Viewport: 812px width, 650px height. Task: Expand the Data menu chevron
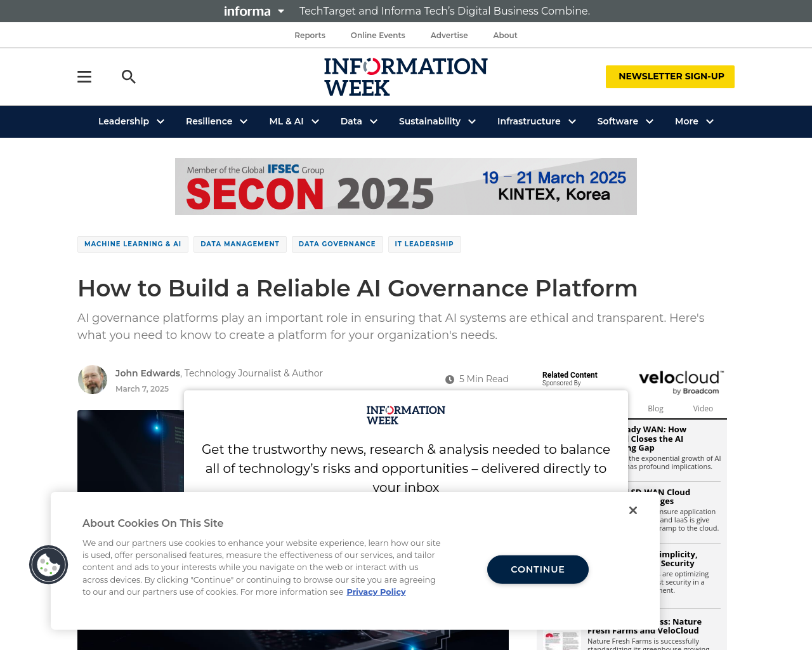pos(374,122)
